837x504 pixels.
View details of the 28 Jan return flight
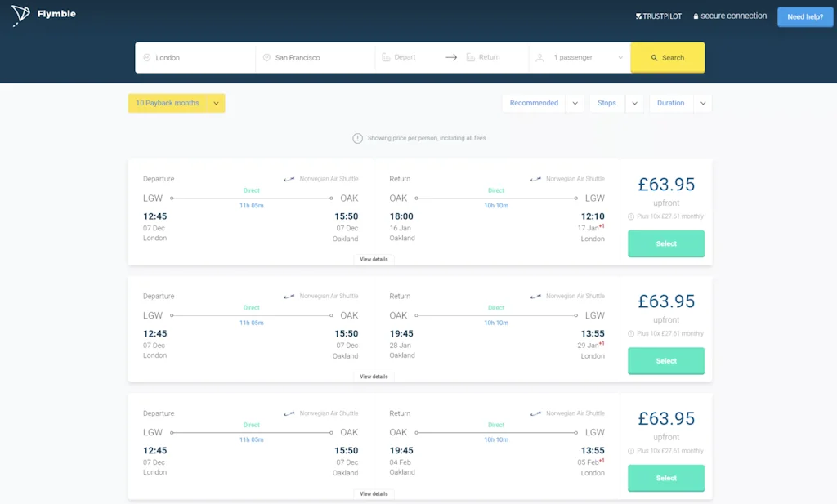click(374, 377)
